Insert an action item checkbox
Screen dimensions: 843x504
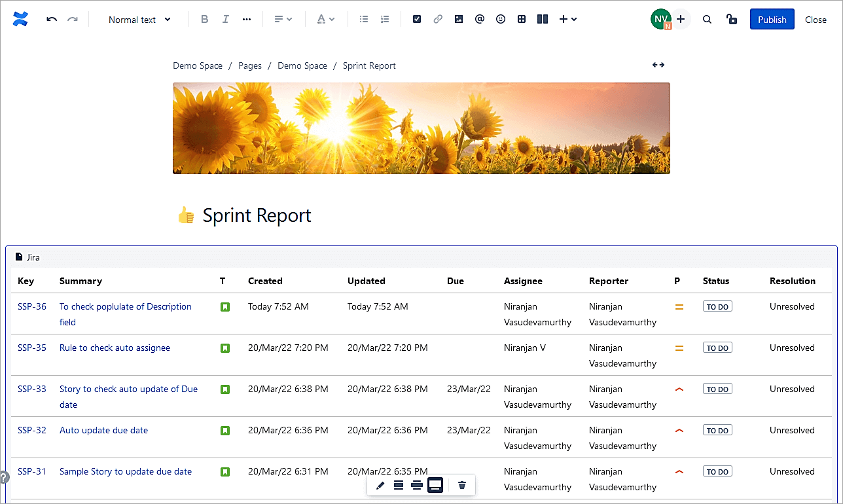point(417,20)
